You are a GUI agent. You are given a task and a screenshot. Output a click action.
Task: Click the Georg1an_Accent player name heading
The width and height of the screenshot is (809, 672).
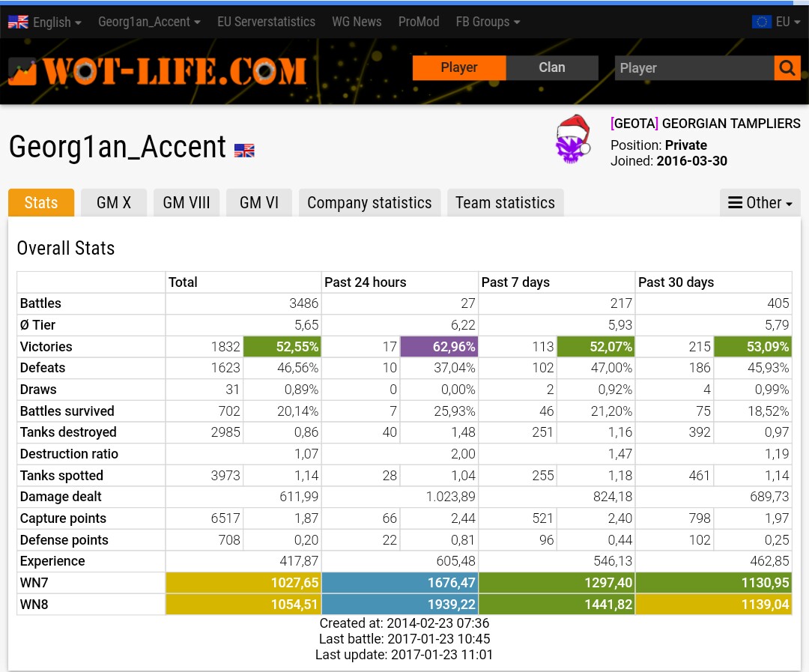(x=117, y=147)
